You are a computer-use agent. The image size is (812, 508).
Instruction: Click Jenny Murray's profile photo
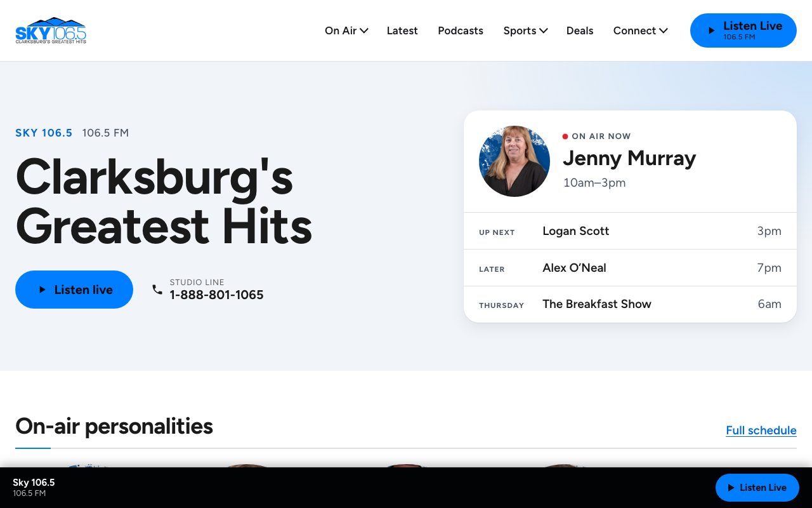514,161
